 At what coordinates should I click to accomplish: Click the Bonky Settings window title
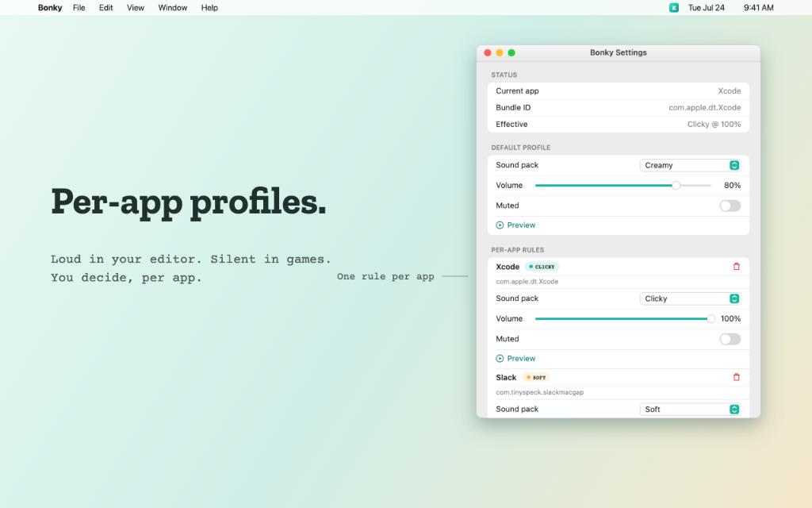(x=618, y=52)
